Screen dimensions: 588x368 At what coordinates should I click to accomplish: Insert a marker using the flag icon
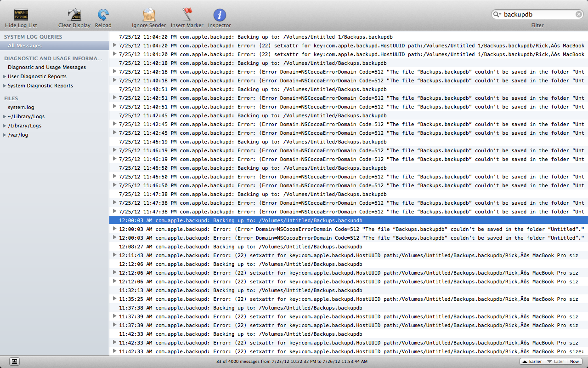point(187,15)
